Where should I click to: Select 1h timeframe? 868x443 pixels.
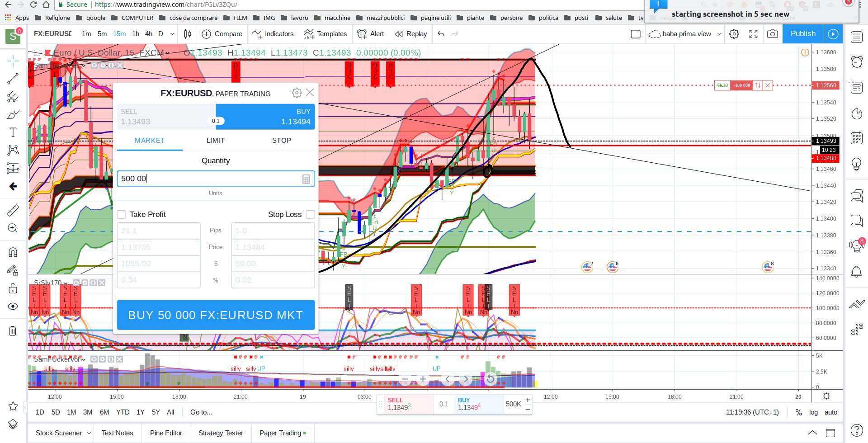click(x=136, y=34)
